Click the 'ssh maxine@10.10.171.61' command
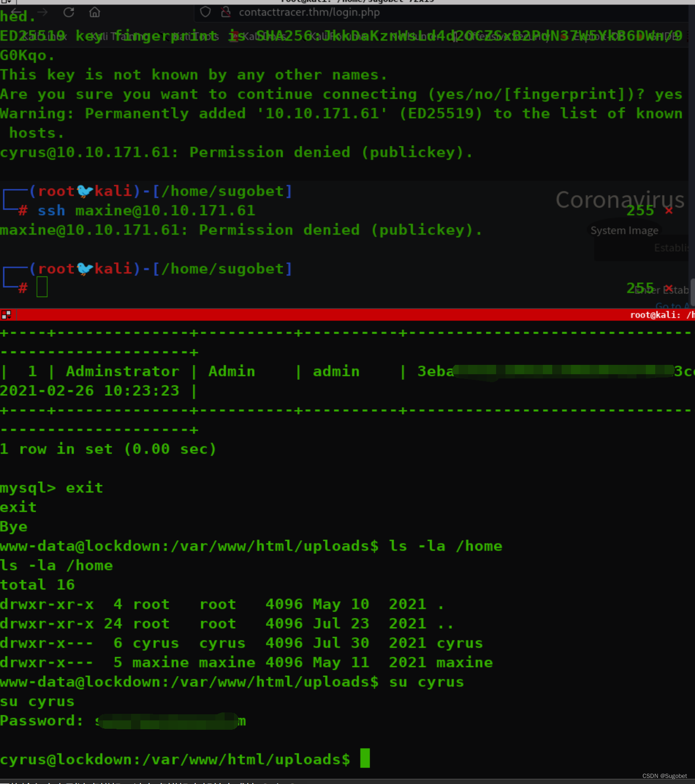The height and width of the screenshot is (784, 695). (x=146, y=211)
